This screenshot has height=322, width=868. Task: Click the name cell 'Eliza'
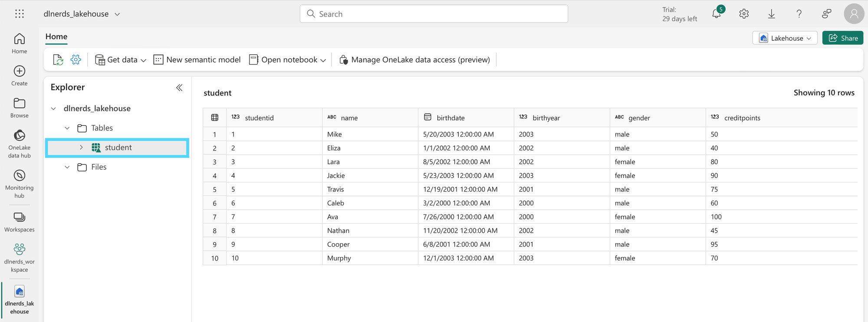click(370, 148)
